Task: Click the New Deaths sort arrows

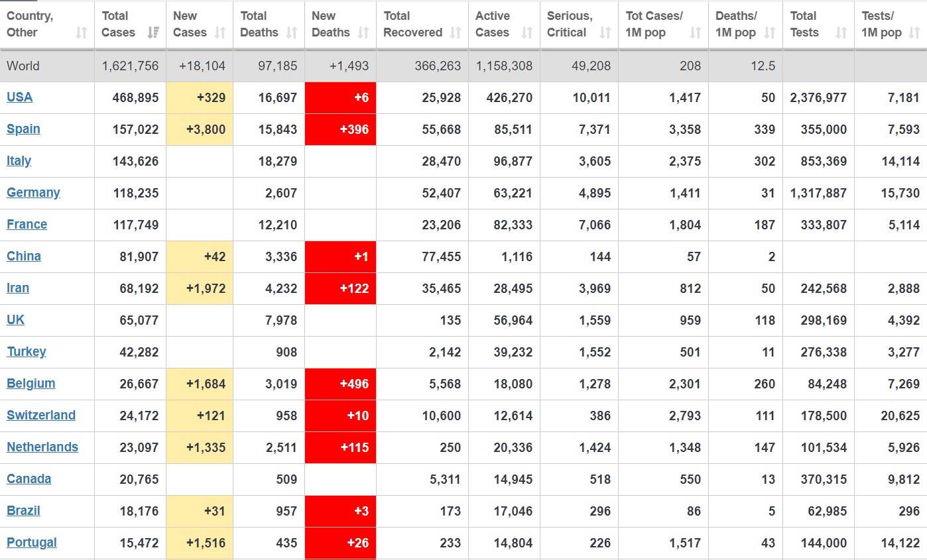Action: click(363, 32)
